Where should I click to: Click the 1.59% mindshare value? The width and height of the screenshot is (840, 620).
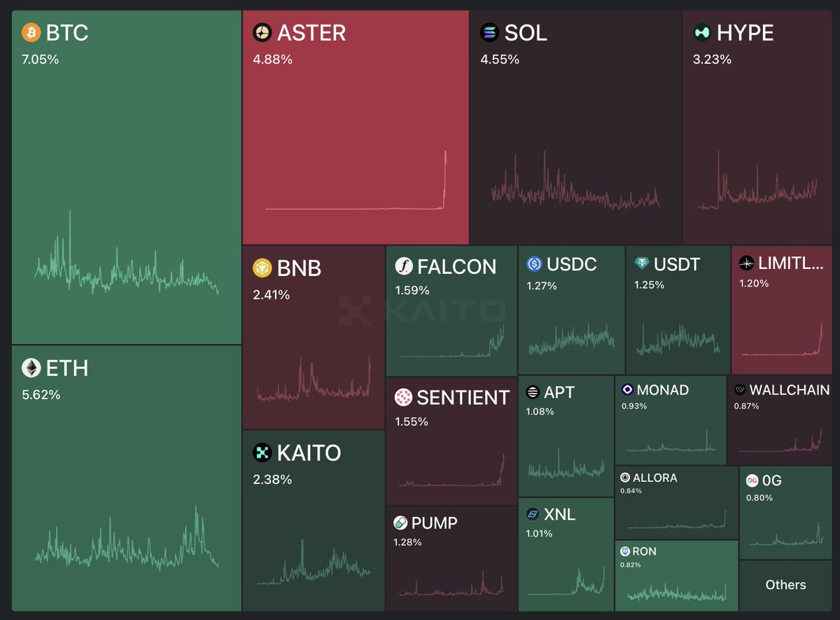pos(412,290)
